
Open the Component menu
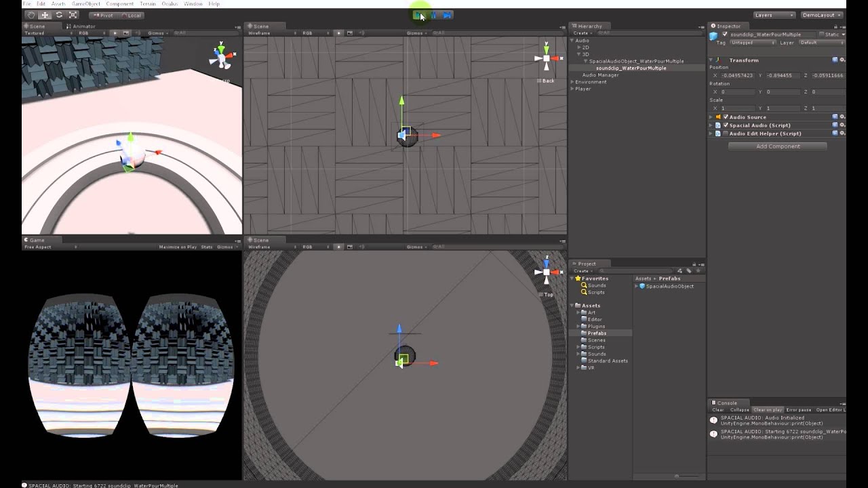pos(120,4)
